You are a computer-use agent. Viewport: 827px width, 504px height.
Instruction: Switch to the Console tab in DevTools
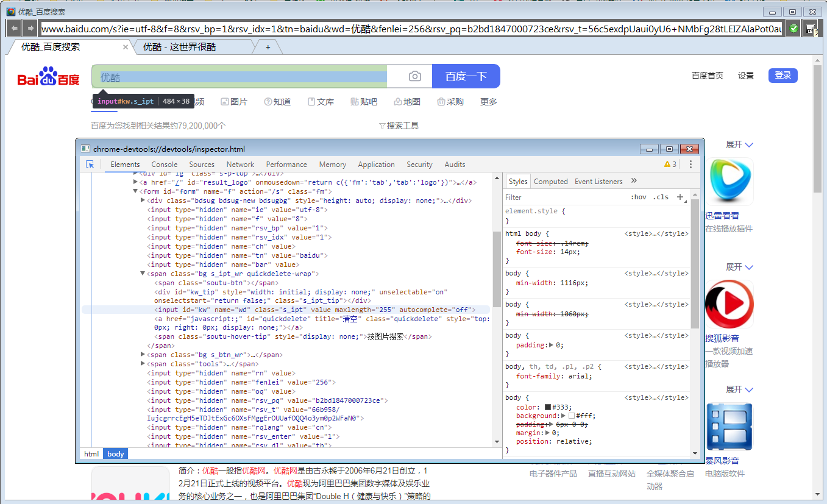click(164, 164)
